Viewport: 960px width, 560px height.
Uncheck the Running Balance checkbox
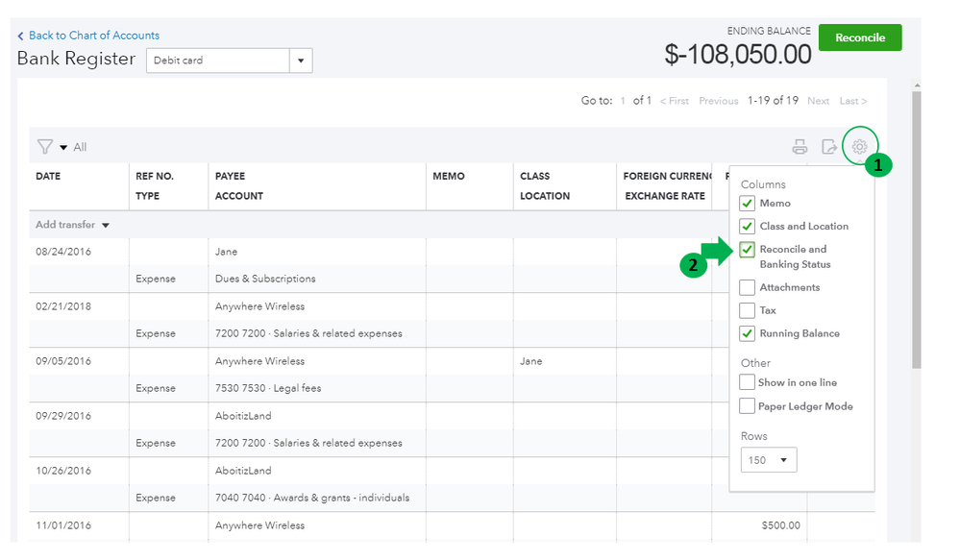click(748, 333)
